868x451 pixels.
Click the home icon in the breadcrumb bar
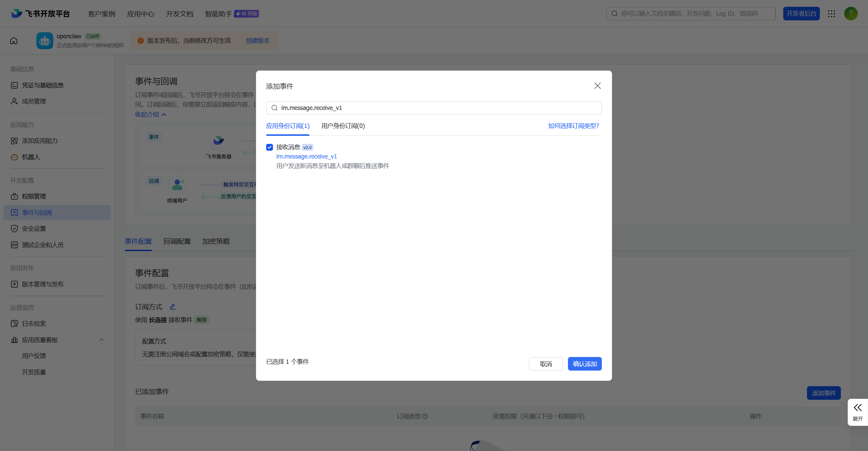click(x=14, y=41)
